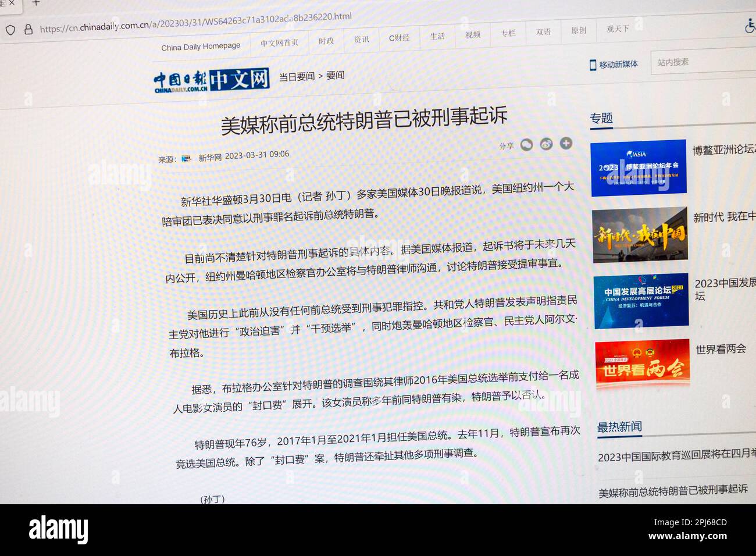756x556 pixels.
Task: Open more share options plus icon
Action: (x=566, y=142)
